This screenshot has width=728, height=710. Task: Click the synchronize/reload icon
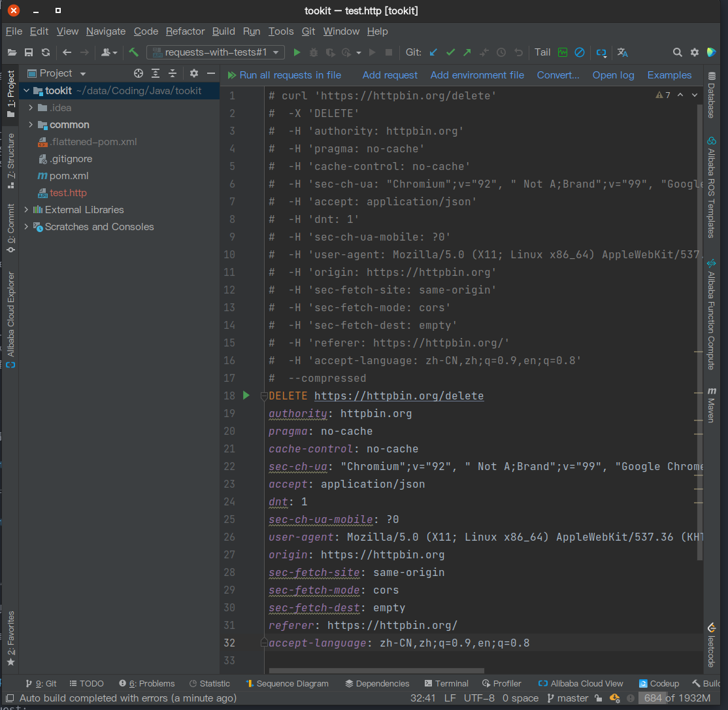pos(46,52)
